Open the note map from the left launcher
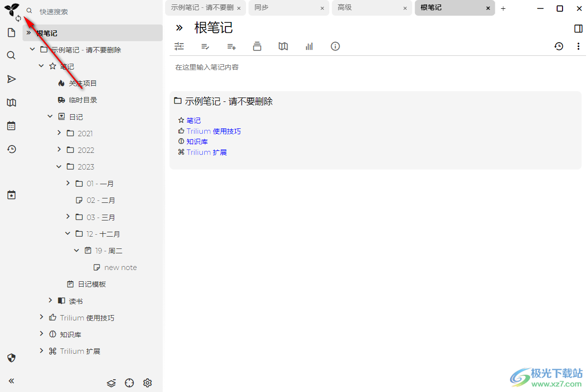Viewport: 588px width, 392px height. tap(11, 102)
